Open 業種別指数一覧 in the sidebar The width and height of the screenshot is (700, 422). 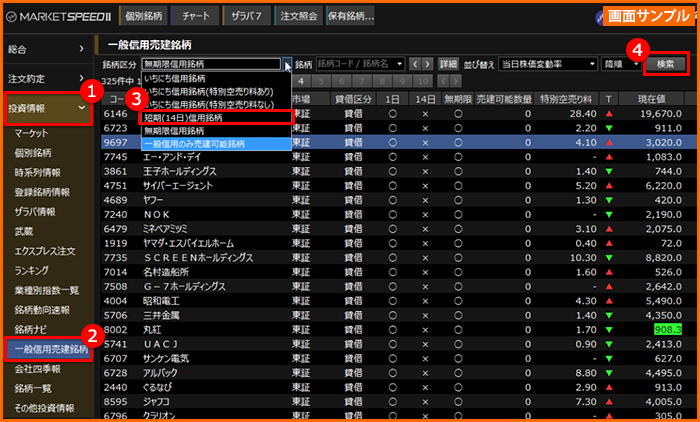46,290
